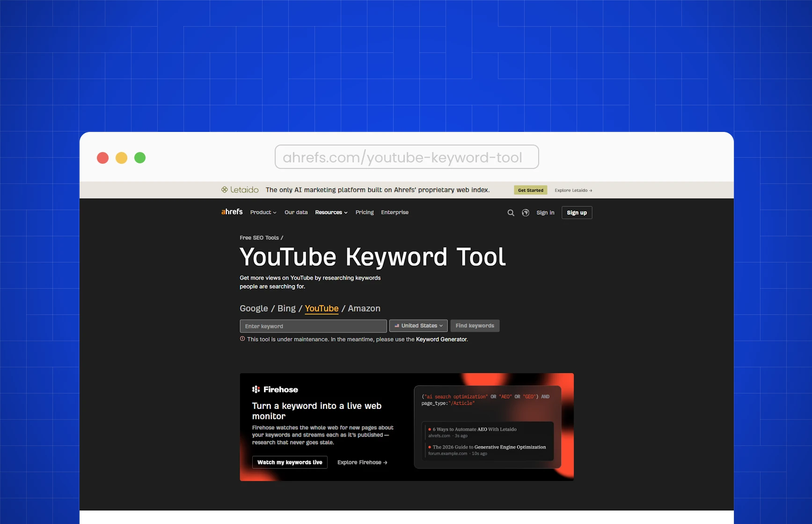Open the United States country dropdown
Viewport: 812px width, 524px height.
[418, 326]
